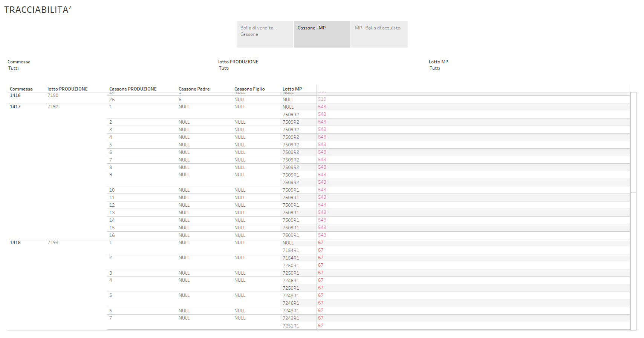The image size is (644, 338).
Task: Open the MP - Bolla di acquisto tab
Action: 379,34
